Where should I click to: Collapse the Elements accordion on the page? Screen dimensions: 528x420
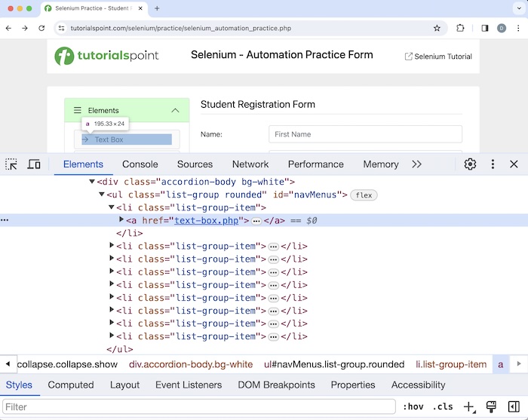[175, 110]
